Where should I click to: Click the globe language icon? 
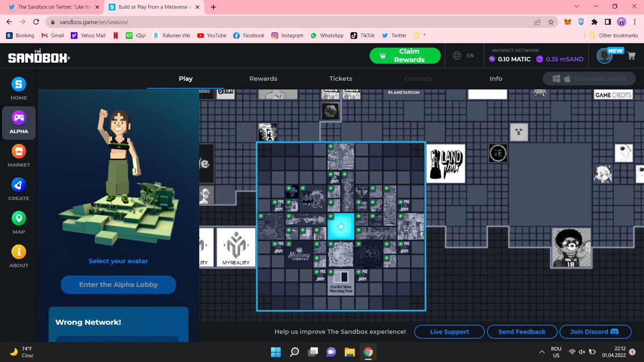457,55
